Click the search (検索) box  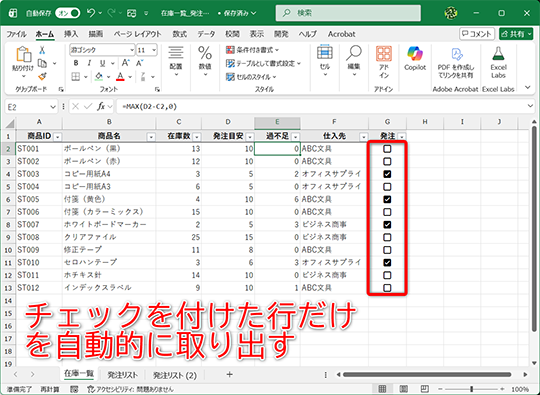click(348, 13)
